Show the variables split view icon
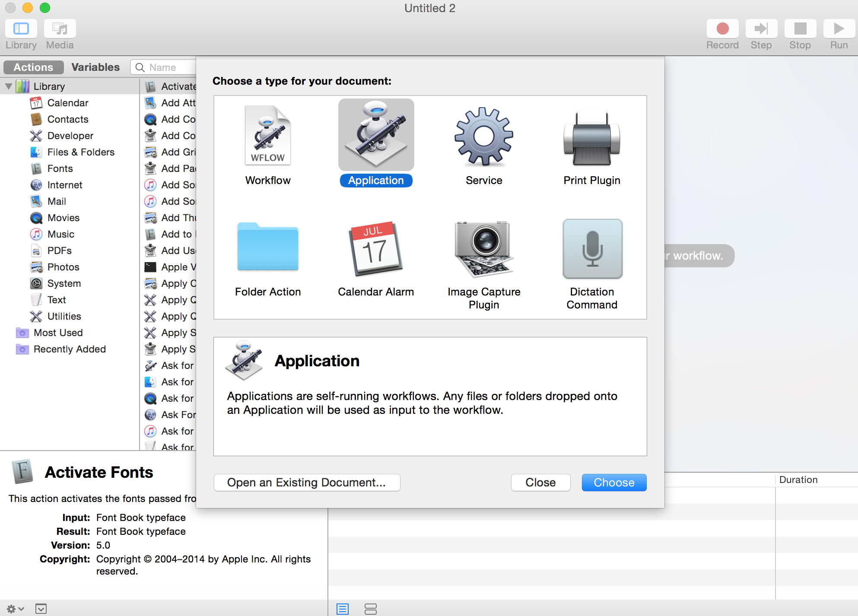This screenshot has width=858, height=616. click(370, 609)
